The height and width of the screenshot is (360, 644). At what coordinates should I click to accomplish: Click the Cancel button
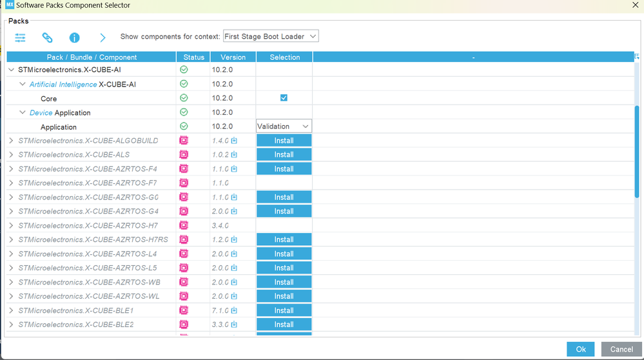621,349
